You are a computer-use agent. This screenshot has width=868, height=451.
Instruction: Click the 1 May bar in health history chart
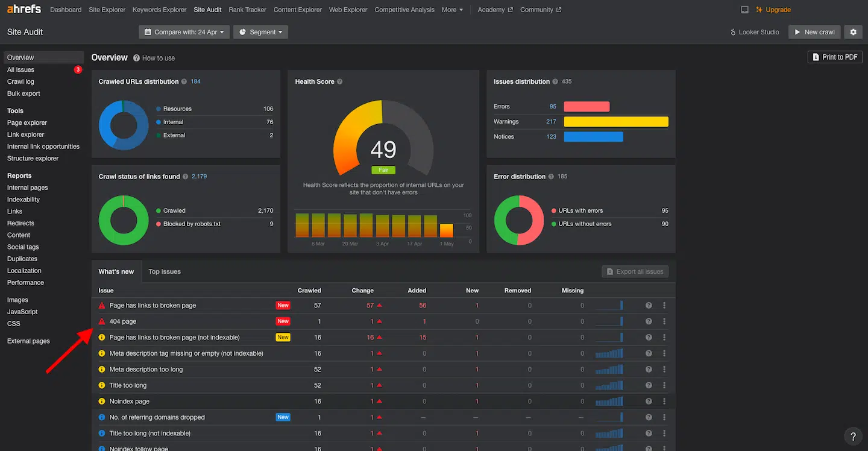tap(447, 230)
